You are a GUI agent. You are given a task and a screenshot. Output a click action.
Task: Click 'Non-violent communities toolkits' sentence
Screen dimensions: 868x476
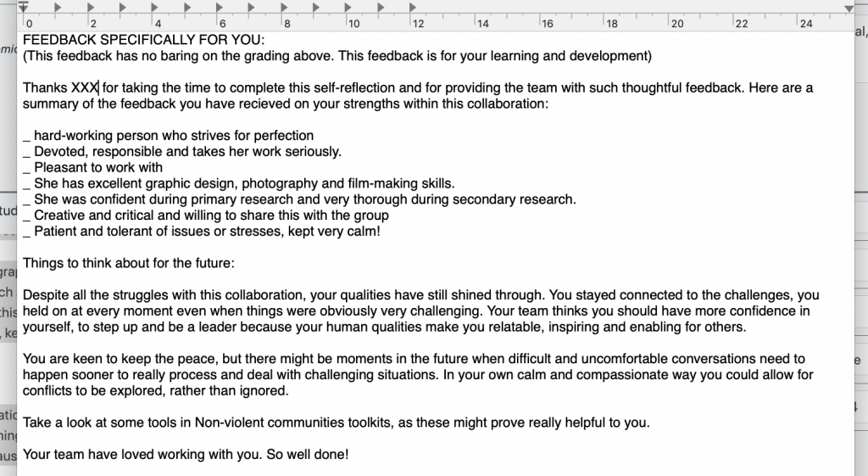tap(336, 423)
